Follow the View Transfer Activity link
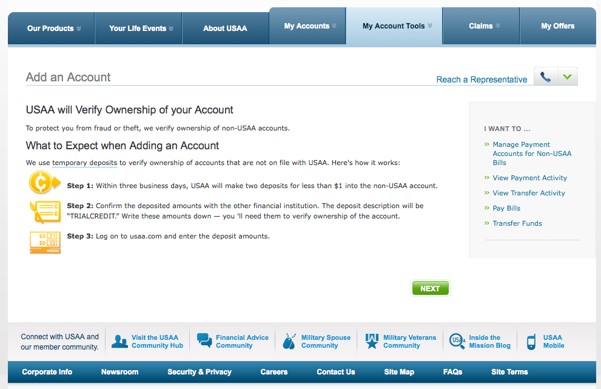 (529, 193)
